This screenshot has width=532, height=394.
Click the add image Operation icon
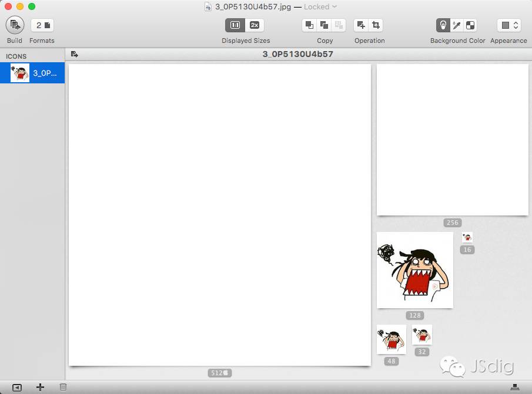point(361,25)
